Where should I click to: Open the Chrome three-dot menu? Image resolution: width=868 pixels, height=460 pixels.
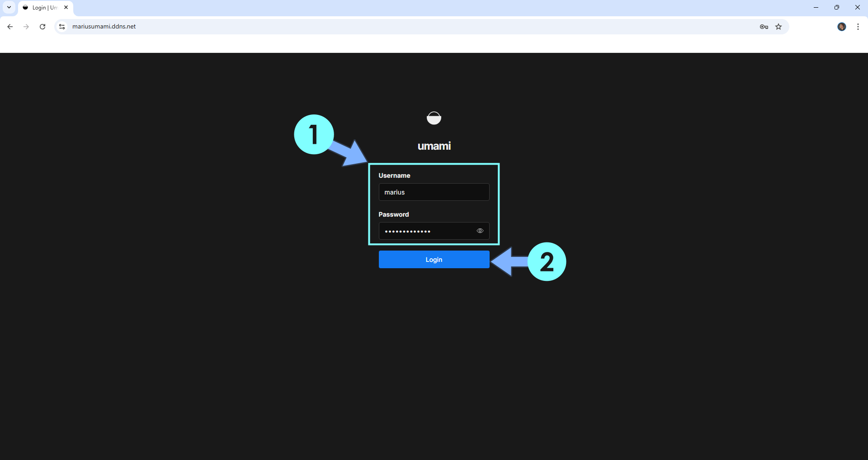coord(858,27)
